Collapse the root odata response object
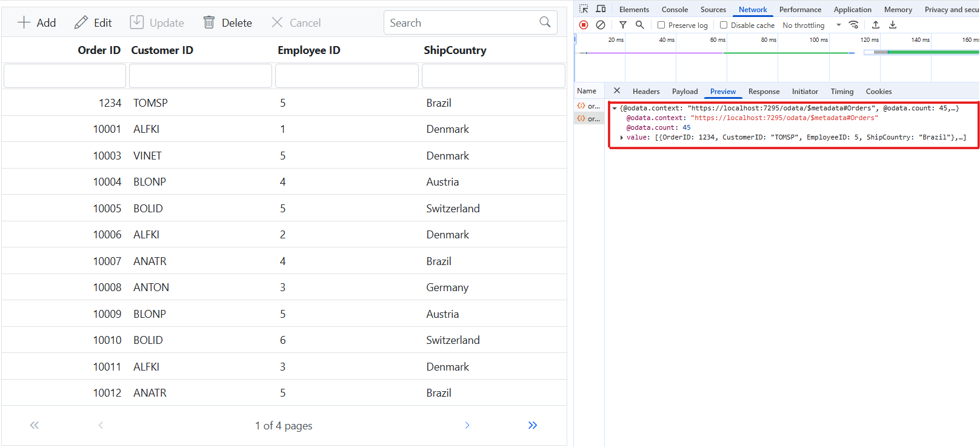 (615, 109)
